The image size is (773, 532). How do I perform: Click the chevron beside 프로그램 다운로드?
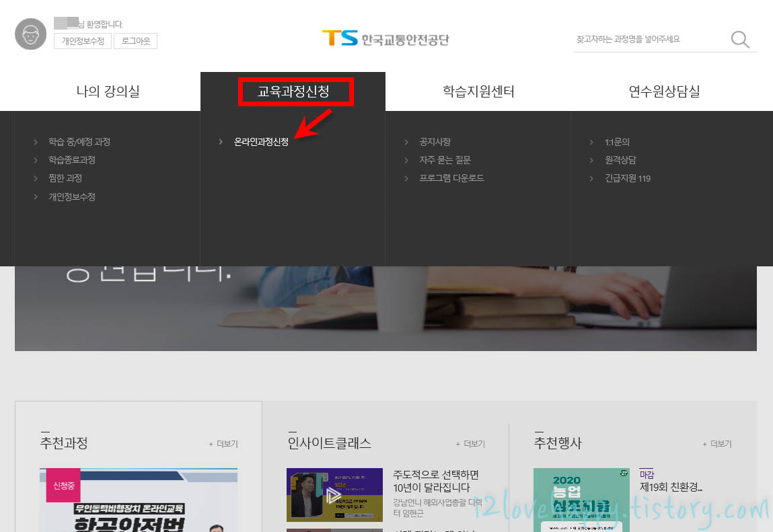406,178
